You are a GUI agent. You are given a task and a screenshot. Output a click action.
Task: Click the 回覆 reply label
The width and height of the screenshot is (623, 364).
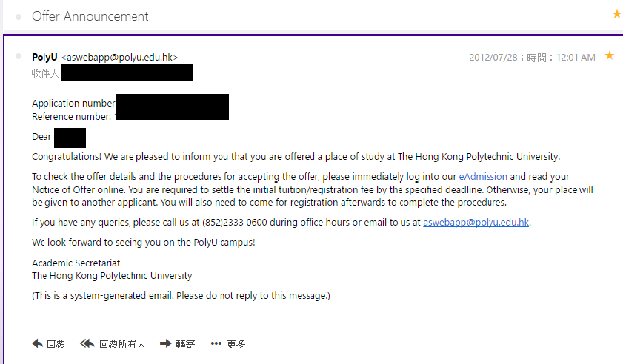pyautogui.click(x=56, y=344)
